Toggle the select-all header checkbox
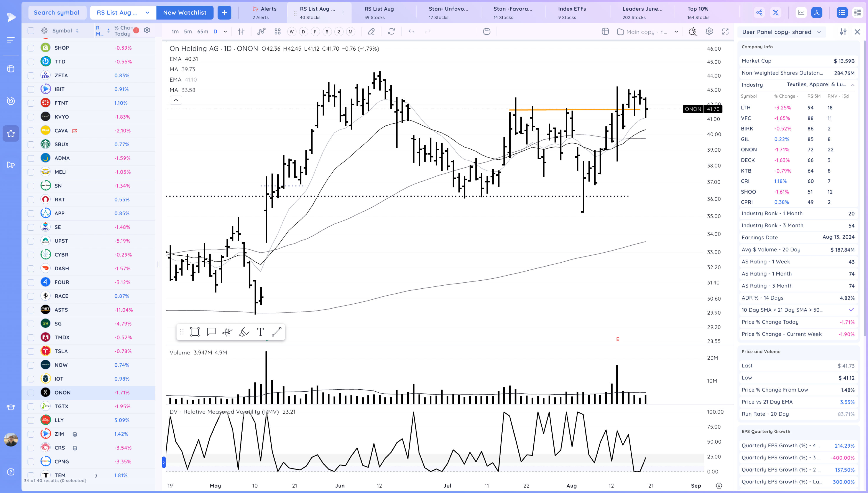Screen dimensions: 868x493 31,30
